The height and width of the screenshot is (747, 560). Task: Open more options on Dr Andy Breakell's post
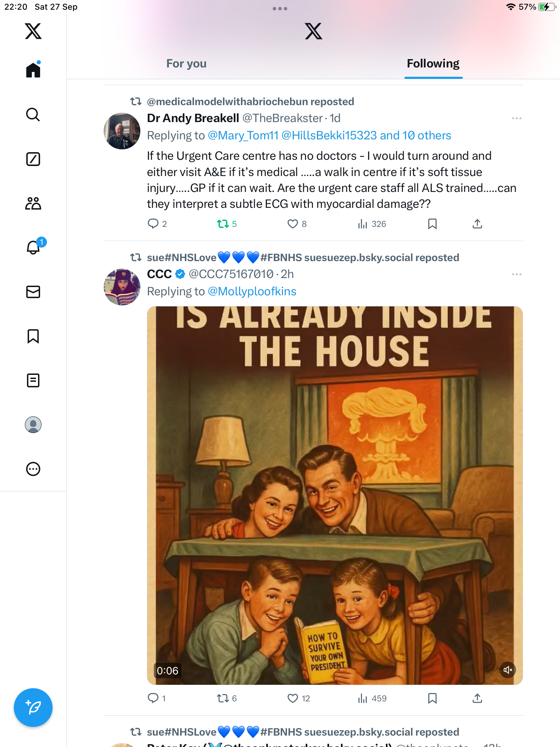(516, 118)
